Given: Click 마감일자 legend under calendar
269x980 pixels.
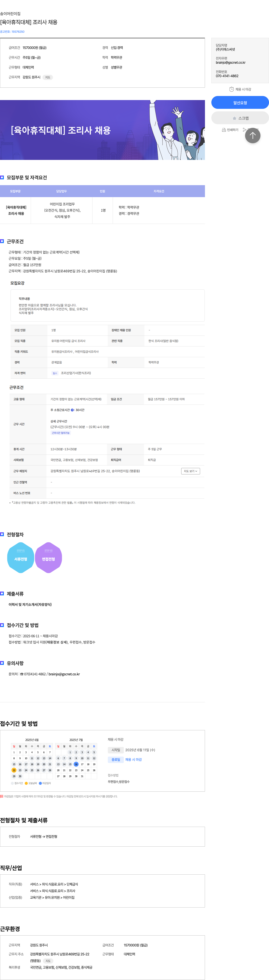Looking at the screenshot, I should point(45,783).
